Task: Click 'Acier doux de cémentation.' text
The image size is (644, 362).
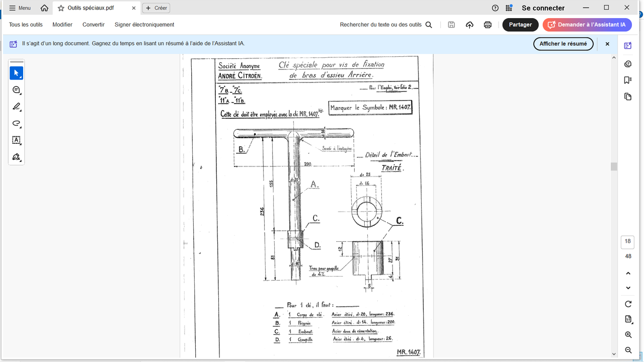Action: pos(355,331)
